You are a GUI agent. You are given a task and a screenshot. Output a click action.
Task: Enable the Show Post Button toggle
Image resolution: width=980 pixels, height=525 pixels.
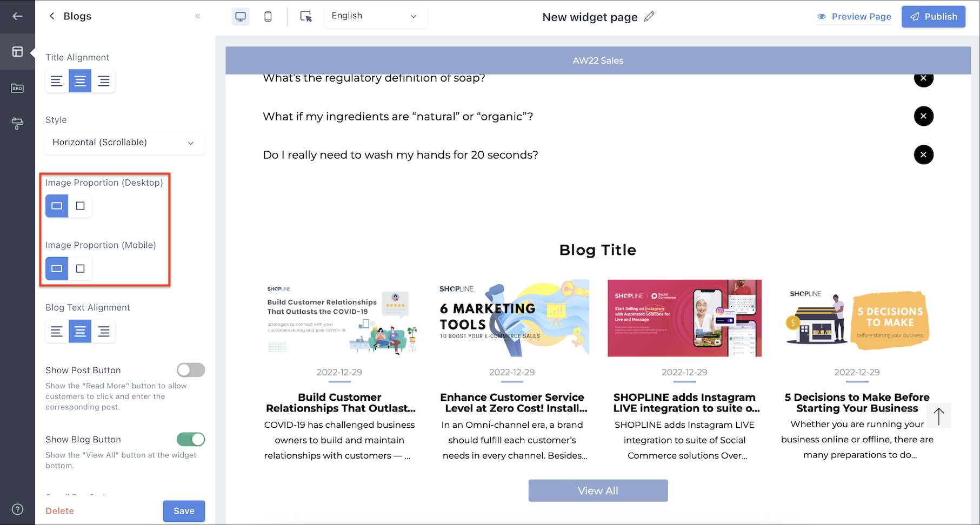(191, 370)
